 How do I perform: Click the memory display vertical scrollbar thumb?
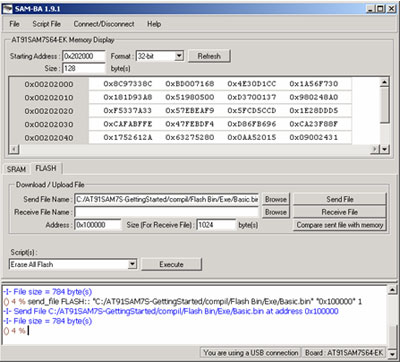tap(384, 105)
